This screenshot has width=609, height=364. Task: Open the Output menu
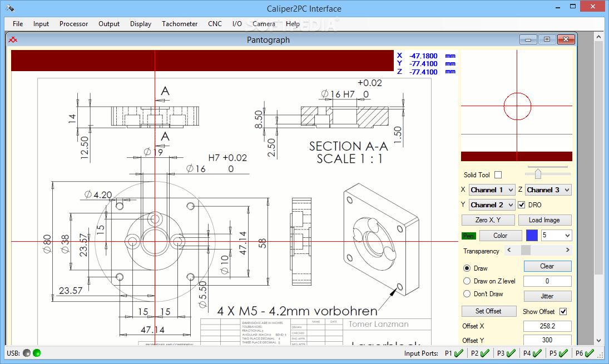109,24
